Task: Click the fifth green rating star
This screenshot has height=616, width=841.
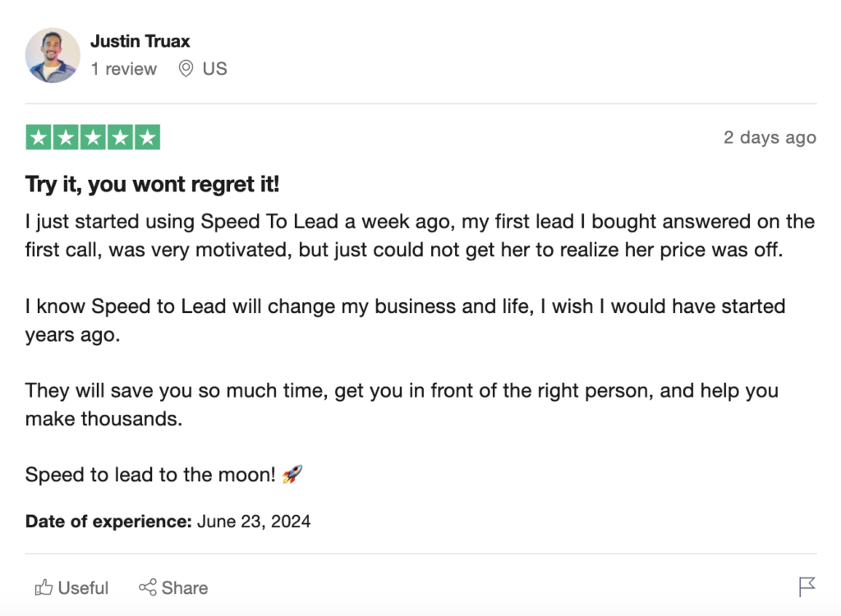Action: (x=147, y=137)
